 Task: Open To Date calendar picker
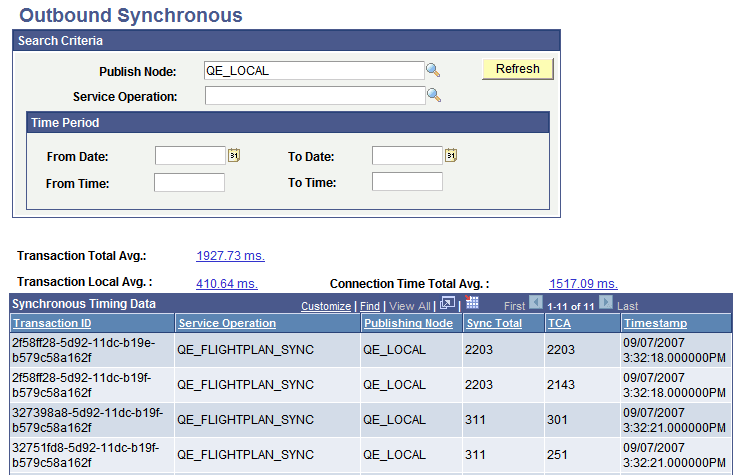(x=451, y=155)
